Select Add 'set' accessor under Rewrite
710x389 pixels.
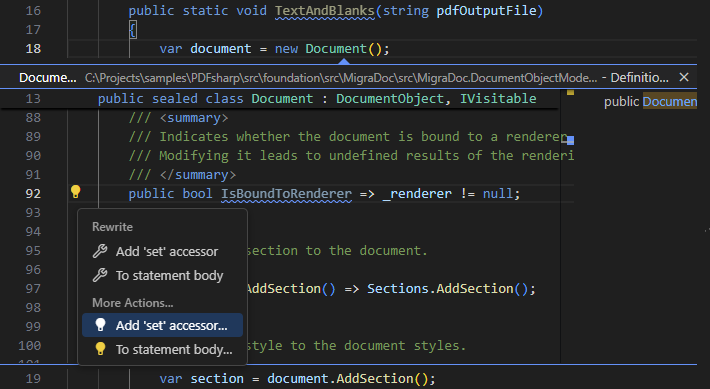click(163, 251)
